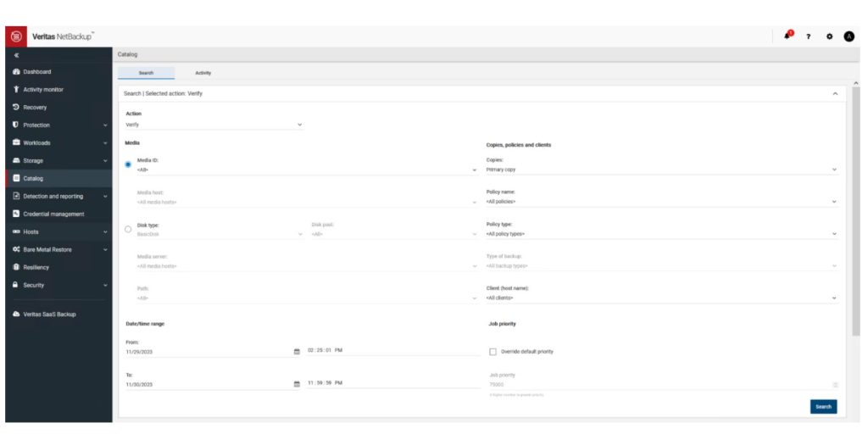Click the Security padlock icon

tap(16, 285)
